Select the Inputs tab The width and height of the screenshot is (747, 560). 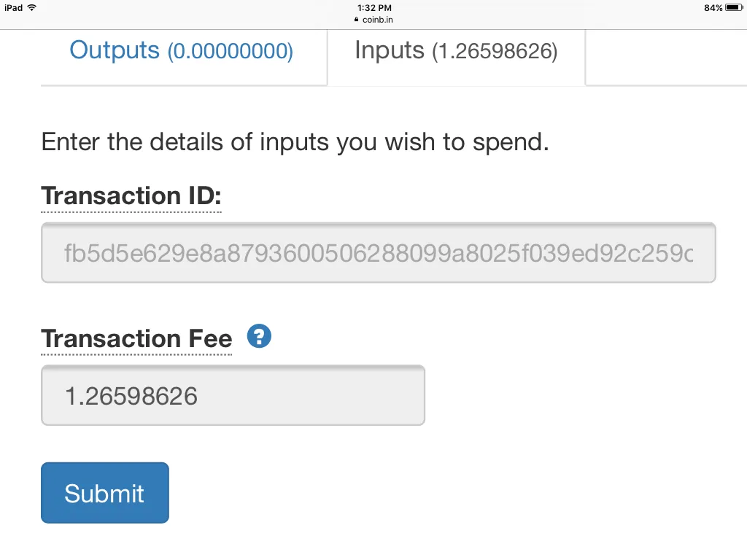pyautogui.click(x=456, y=50)
